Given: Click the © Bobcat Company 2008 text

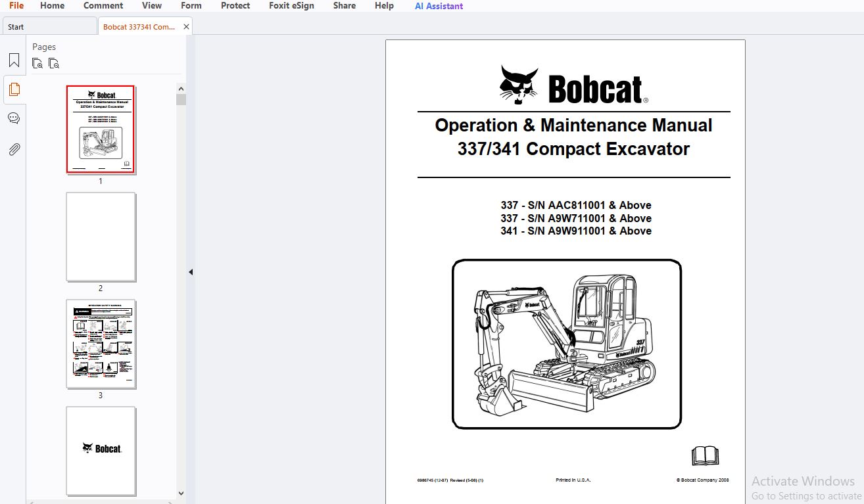Looking at the screenshot, I should [x=702, y=480].
